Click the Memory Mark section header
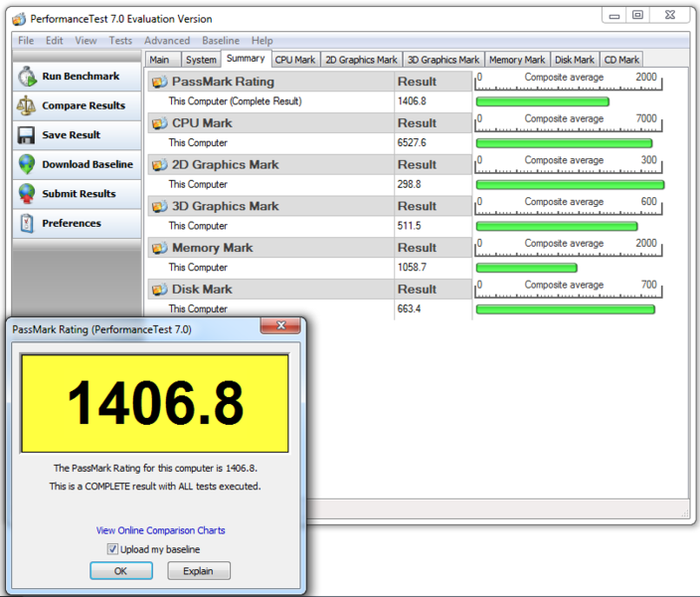700x597 pixels. click(x=271, y=248)
